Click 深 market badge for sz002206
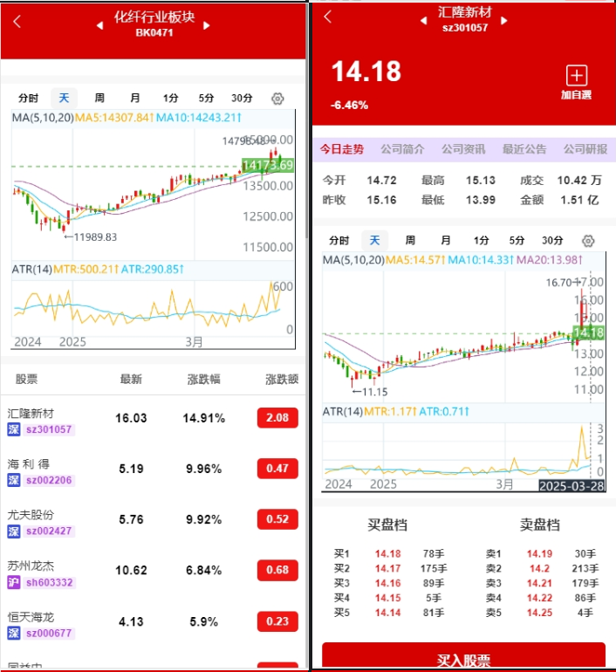The image size is (616, 672). [14, 480]
